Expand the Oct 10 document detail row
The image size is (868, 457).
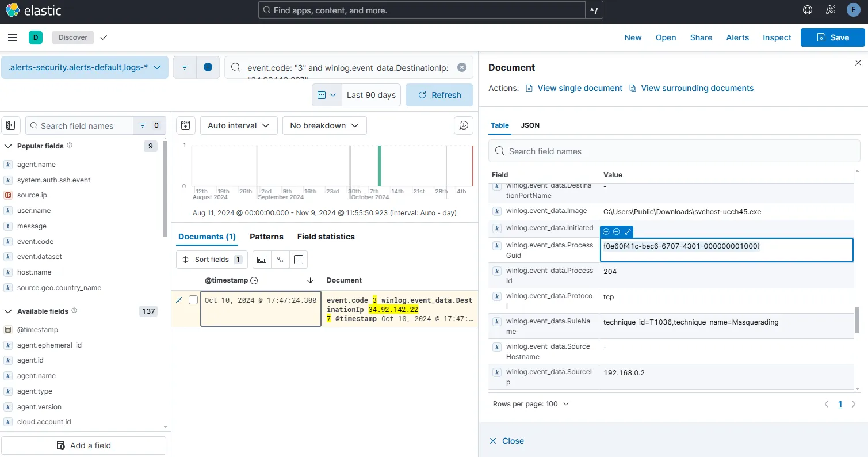point(179,300)
